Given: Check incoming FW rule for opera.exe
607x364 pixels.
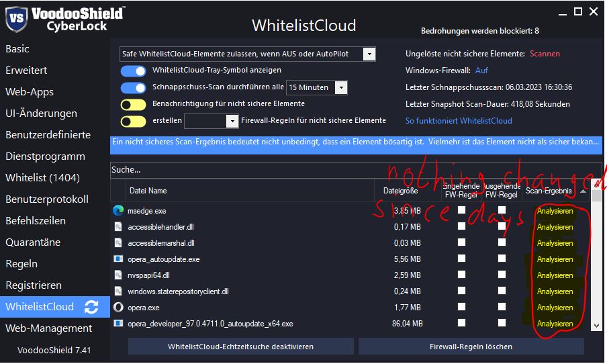Looking at the screenshot, I should tap(461, 307).
